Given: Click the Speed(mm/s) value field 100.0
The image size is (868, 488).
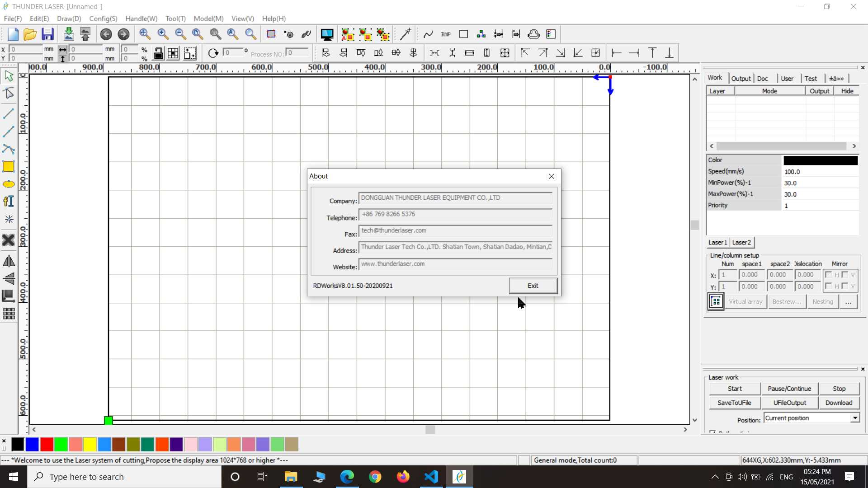Looking at the screenshot, I should (820, 172).
